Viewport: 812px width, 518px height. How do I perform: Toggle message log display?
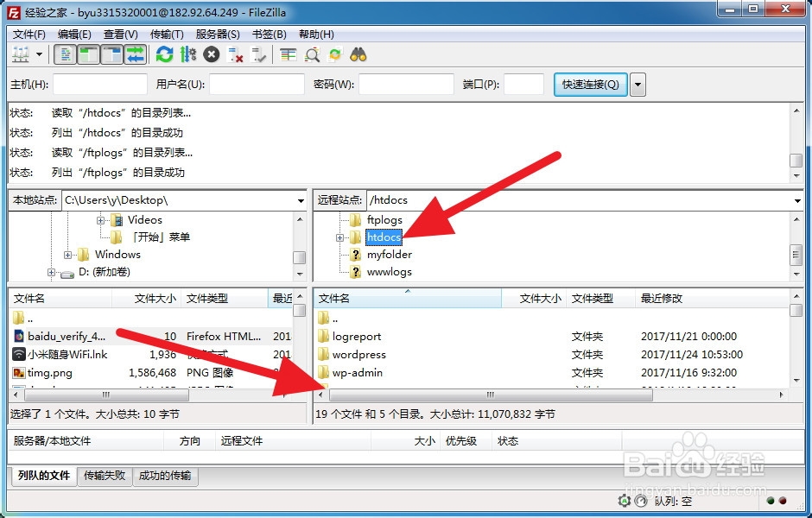click(x=66, y=54)
